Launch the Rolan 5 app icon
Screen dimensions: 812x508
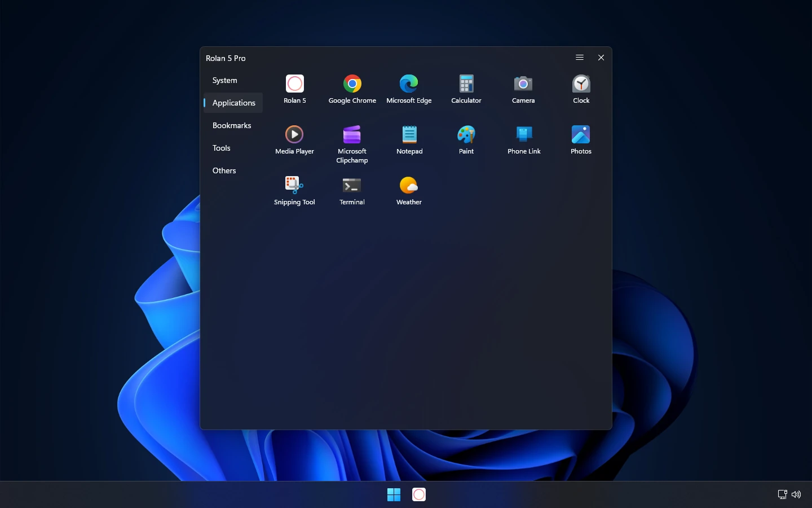coord(295,84)
